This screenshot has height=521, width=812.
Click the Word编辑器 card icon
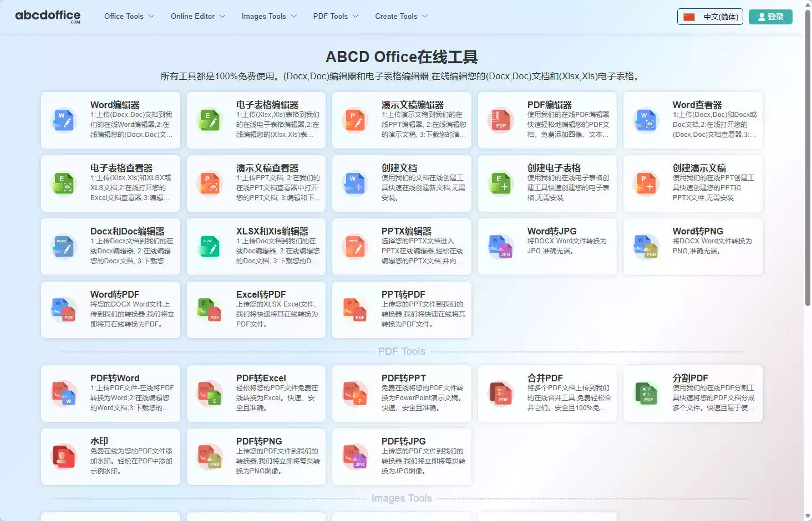[x=64, y=120]
